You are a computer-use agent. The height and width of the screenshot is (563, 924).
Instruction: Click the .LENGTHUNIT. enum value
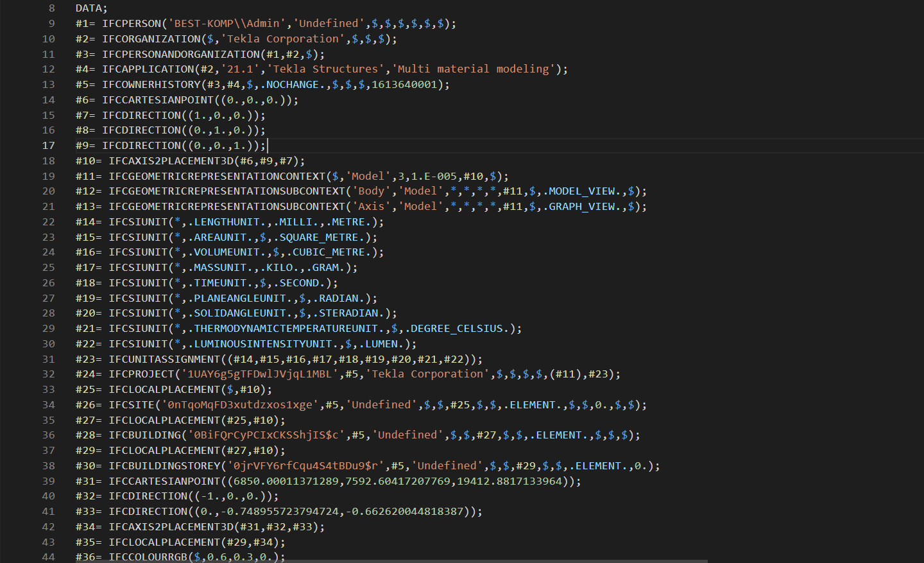coord(227,222)
